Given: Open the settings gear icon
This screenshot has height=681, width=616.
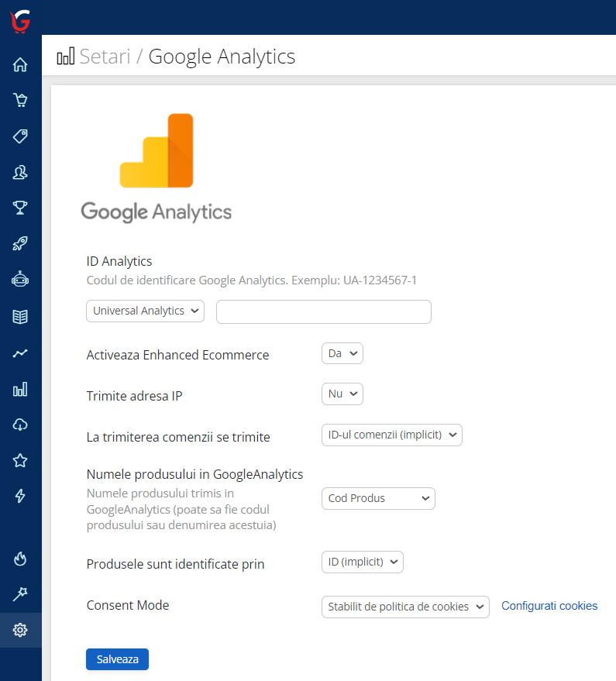Looking at the screenshot, I should pos(20,630).
